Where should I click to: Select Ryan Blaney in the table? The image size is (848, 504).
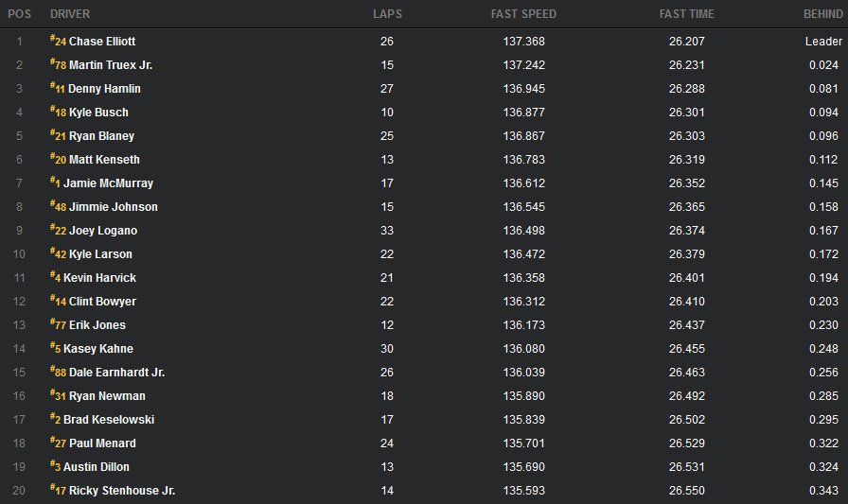point(101,136)
